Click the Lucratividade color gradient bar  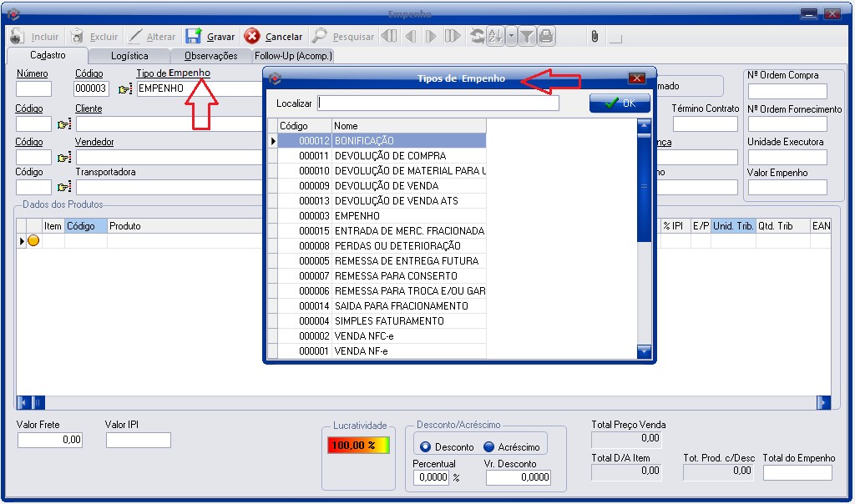[358, 446]
